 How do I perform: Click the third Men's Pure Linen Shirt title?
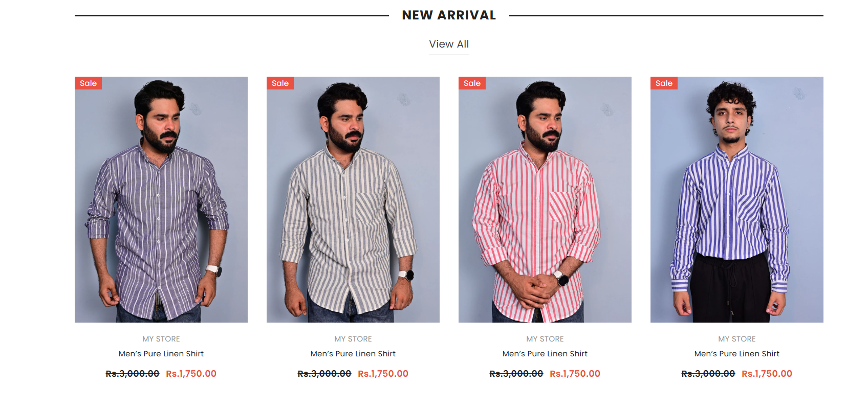tap(545, 354)
